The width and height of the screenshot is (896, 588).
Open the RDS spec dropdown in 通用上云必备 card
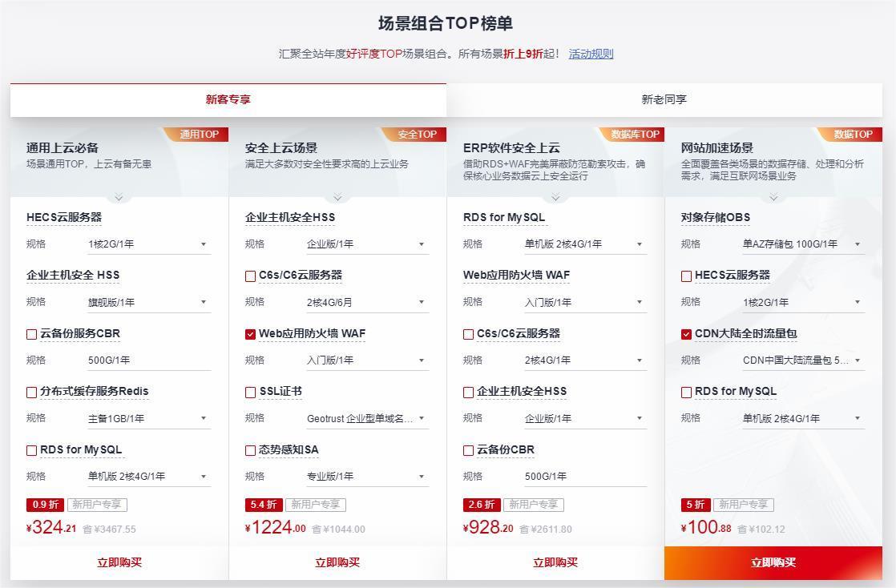pos(148,477)
